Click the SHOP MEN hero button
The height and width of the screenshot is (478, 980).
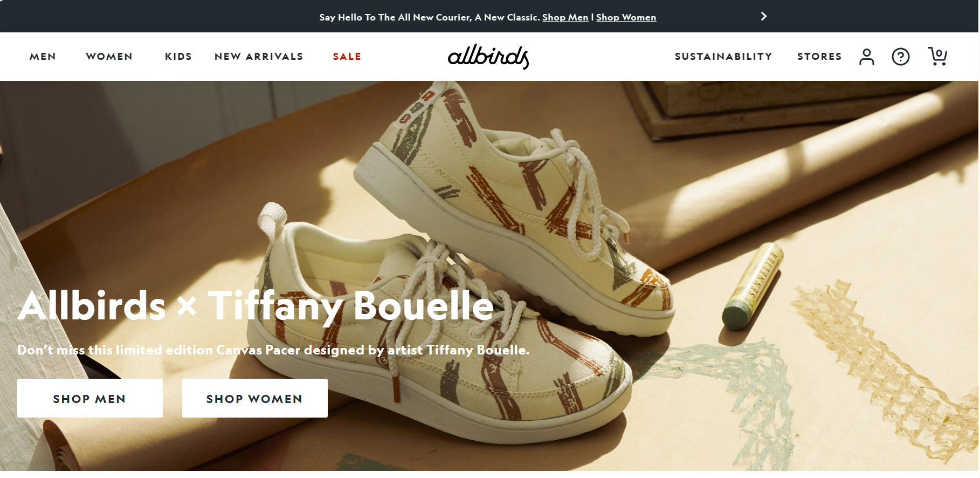[x=90, y=398]
